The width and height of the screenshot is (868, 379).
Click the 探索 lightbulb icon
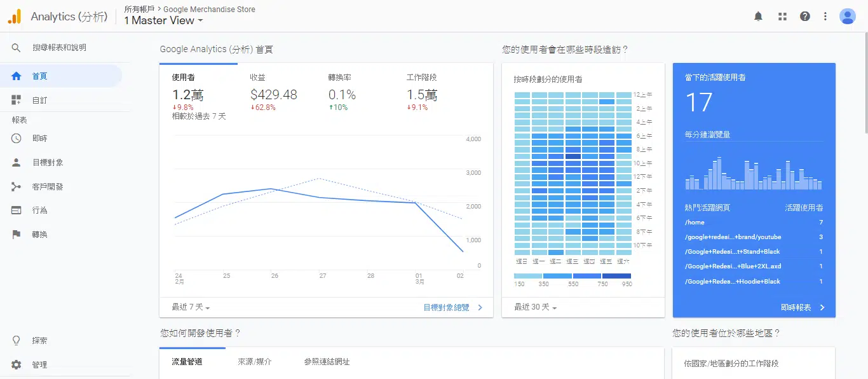pos(17,340)
